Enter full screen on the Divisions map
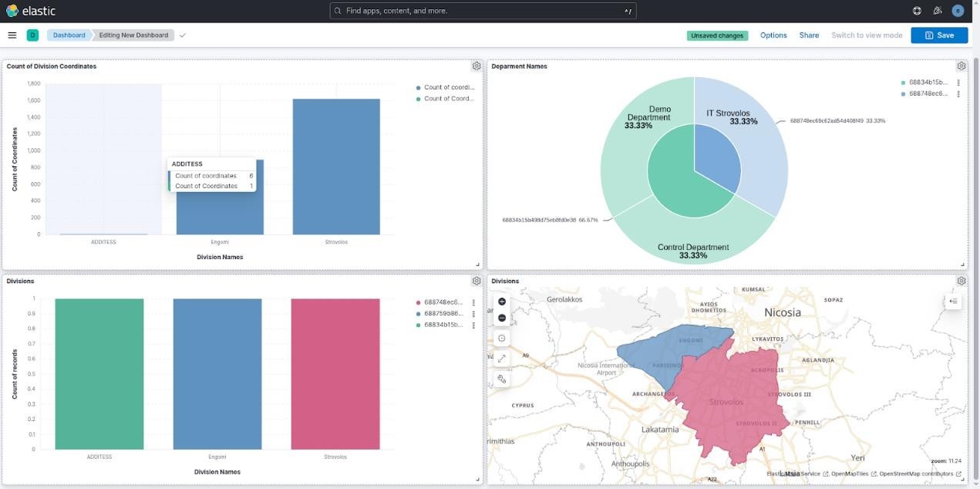980x489 pixels. tap(502, 359)
